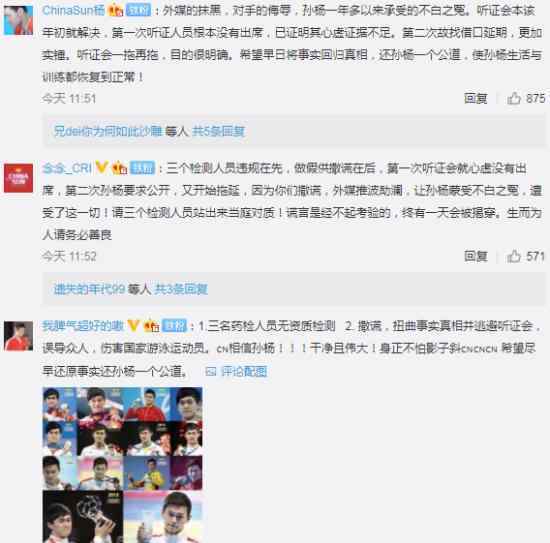The height and width of the screenshot is (543, 550).
Task: Open 兄dei你为何如此沙雕 user link
Action: [x=108, y=131]
